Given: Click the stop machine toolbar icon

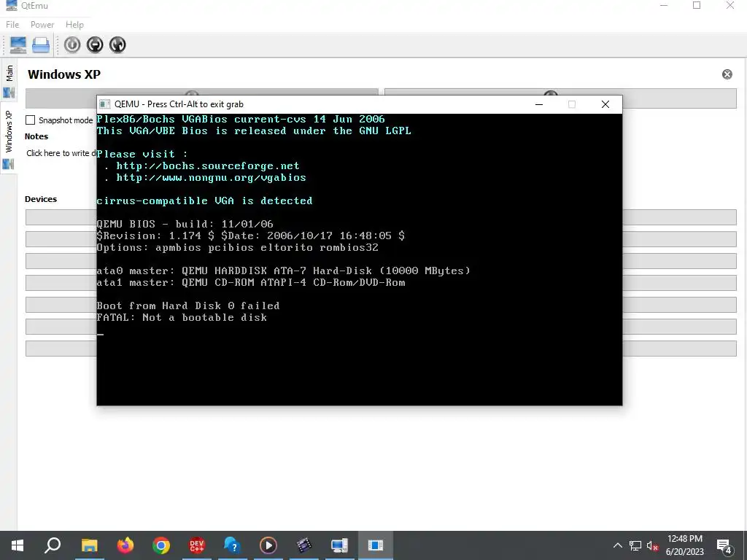Looking at the screenshot, I should tap(96, 44).
